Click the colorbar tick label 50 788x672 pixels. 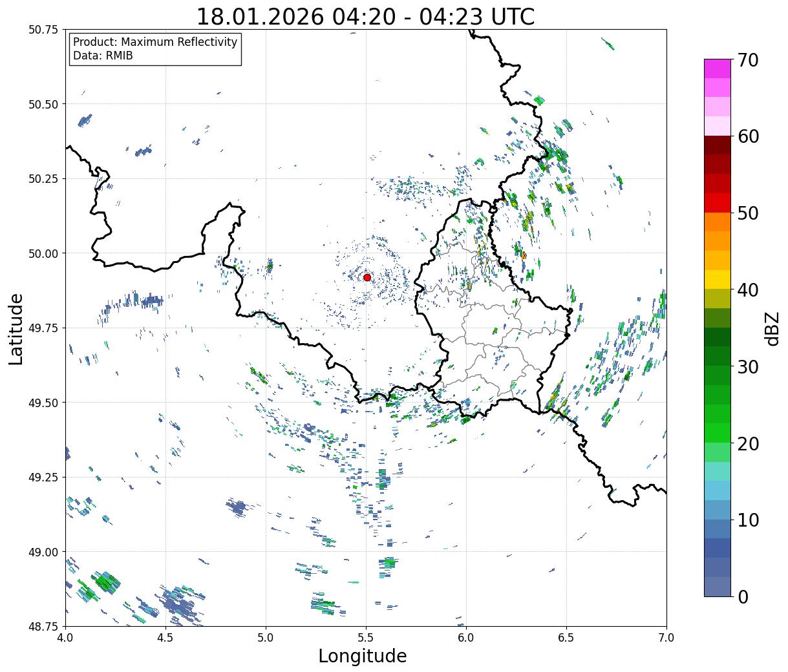tap(748, 213)
